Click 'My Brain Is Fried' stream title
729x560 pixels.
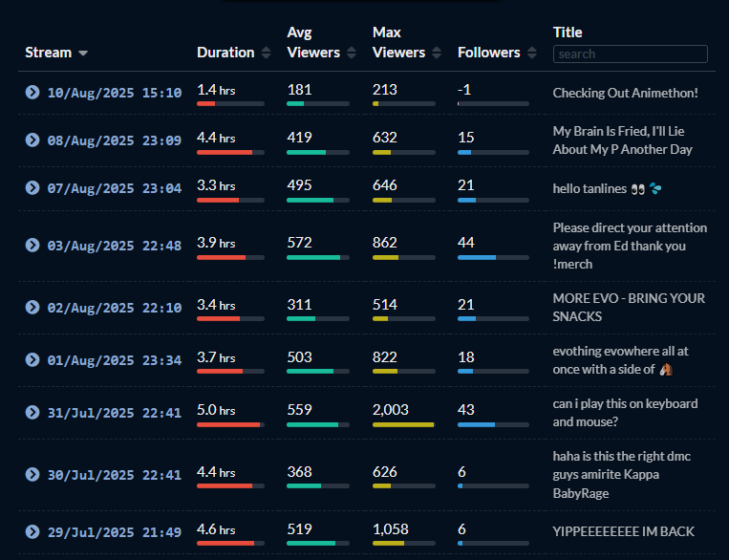pyautogui.click(x=623, y=140)
